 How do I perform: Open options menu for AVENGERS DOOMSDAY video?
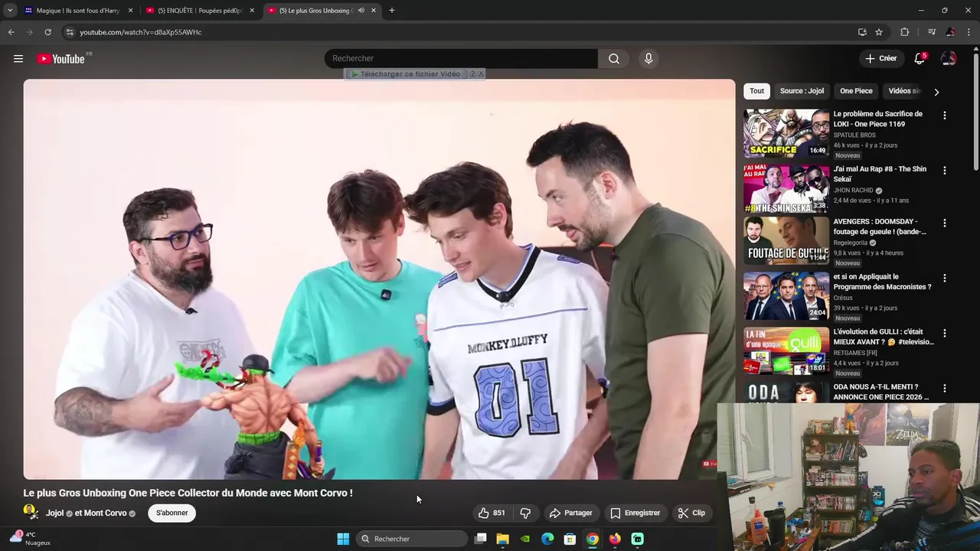[944, 223]
